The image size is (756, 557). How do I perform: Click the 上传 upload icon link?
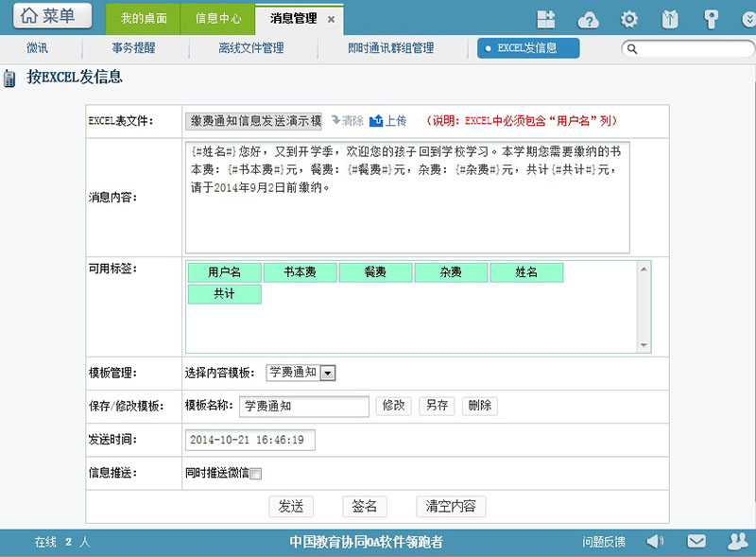[387, 121]
